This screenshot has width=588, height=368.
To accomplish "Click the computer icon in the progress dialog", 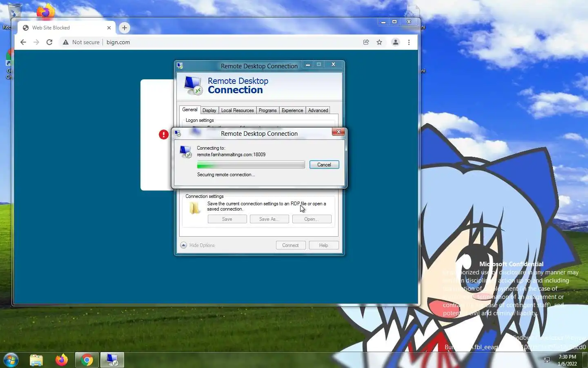I will pyautogui.click(x=186, y=152).
